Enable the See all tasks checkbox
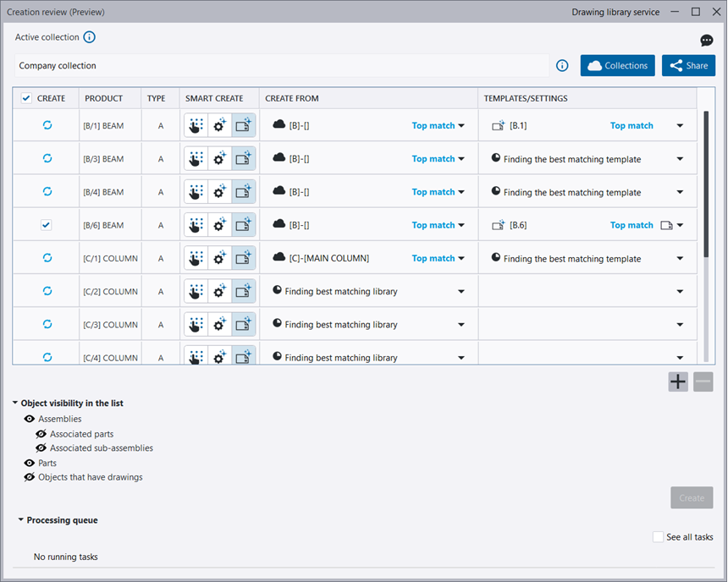728x582 pixels. click(658, 537)
